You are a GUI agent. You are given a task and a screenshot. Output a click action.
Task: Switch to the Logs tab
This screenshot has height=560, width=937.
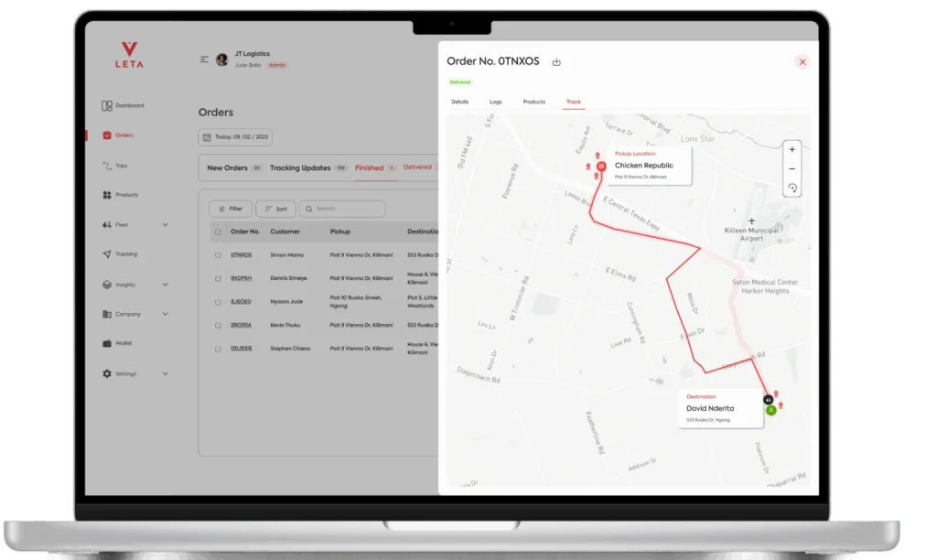coord(495,102)
